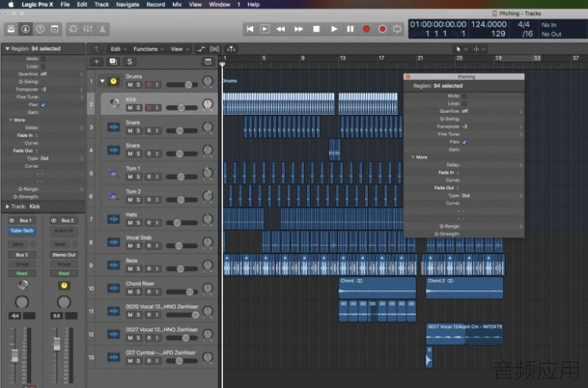The height and width of the screenshot is (388, 588).
Task: Open the left-click pointer tool menu
Action: pyautogui.click(x=461, y=49)
